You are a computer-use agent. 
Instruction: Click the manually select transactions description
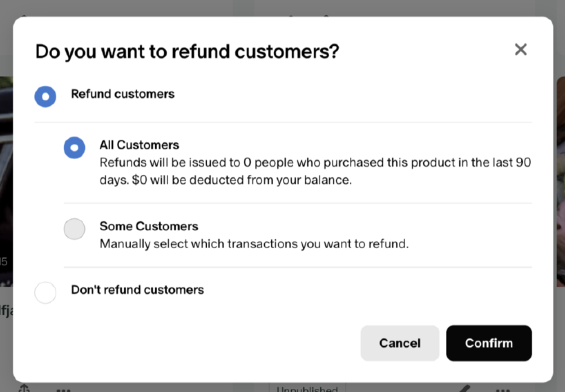click(254, 244)
